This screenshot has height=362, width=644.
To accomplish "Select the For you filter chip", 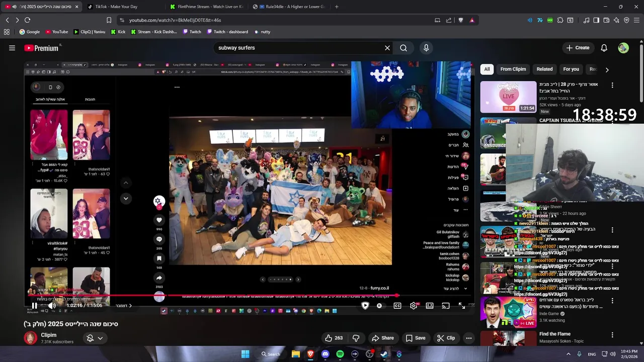I will pos(571,69).
